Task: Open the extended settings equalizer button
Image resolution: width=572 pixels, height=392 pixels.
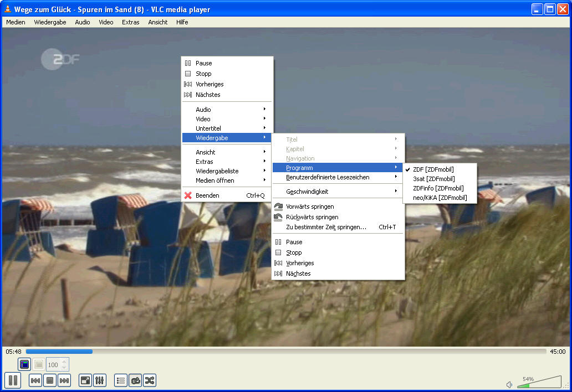Action: click(x=100, y=381)
